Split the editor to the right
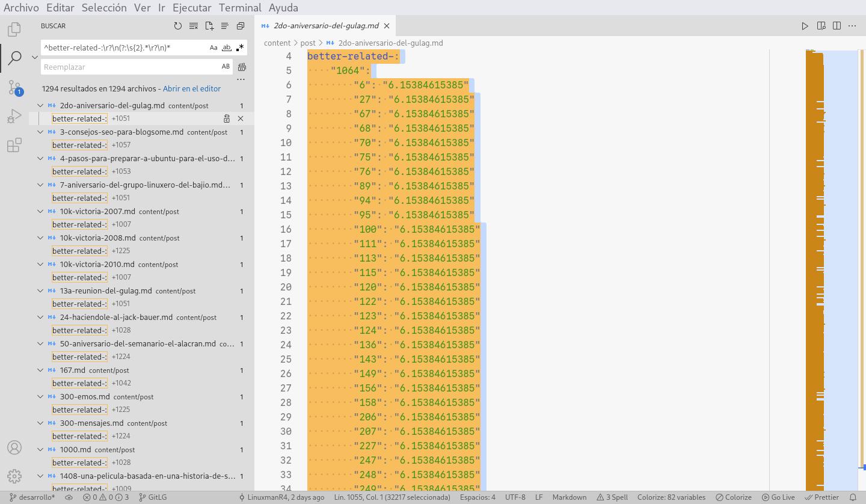This screenshot has height=504, width=866. (837, 26)
